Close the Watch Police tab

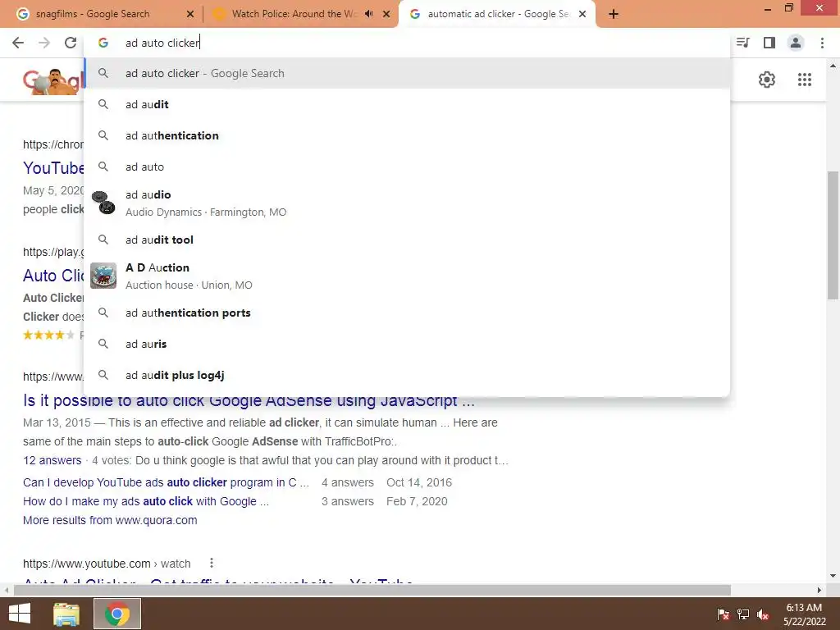[x=386, y=14]
